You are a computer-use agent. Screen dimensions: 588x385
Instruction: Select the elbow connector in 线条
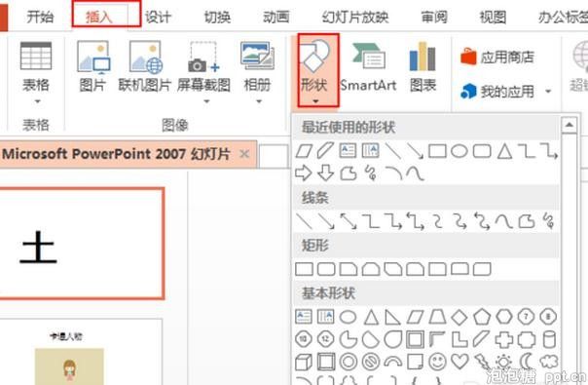[371, 221]
